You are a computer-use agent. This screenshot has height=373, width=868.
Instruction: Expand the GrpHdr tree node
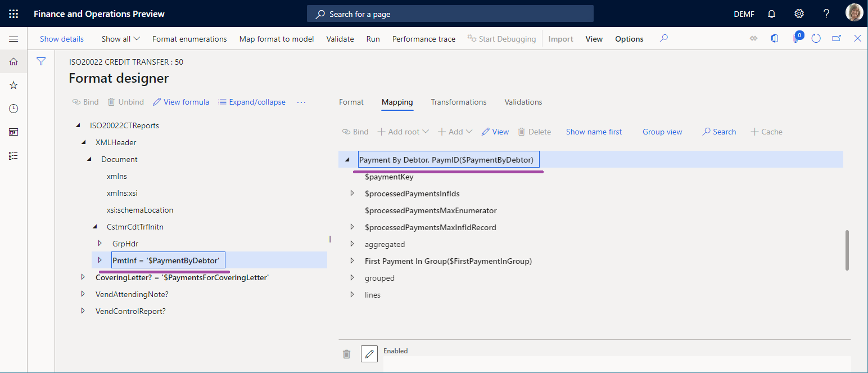tap(100, 243)
